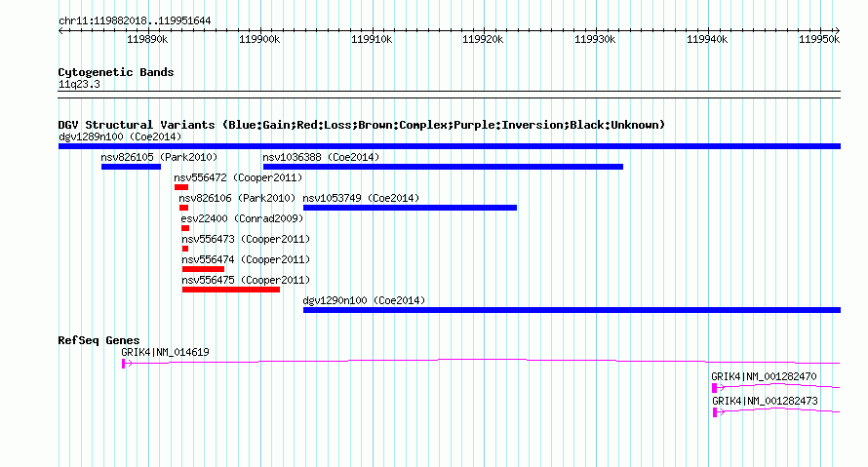The height and width of the screenshot is (467, 868).
Task: Click the 119930k ruler tick label
Action: tap(595, 39)
